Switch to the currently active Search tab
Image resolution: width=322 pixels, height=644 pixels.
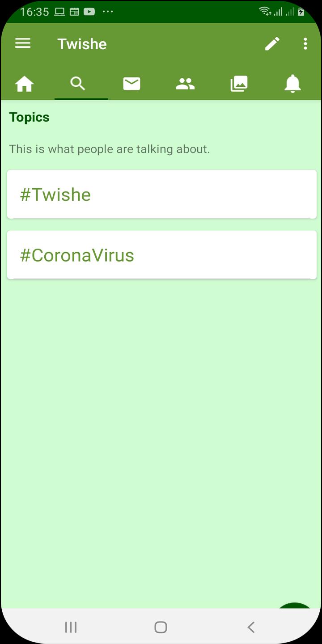(78, 84)
